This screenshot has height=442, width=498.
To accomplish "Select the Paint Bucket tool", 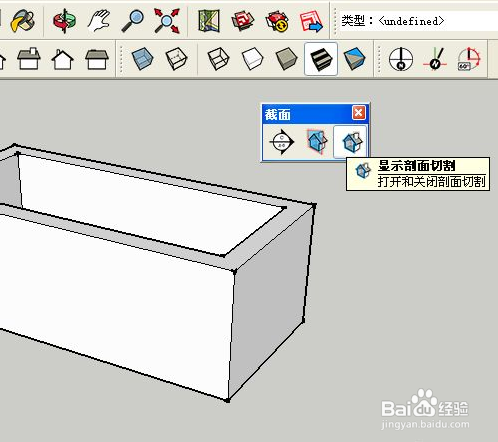I will tap(22, 21).
